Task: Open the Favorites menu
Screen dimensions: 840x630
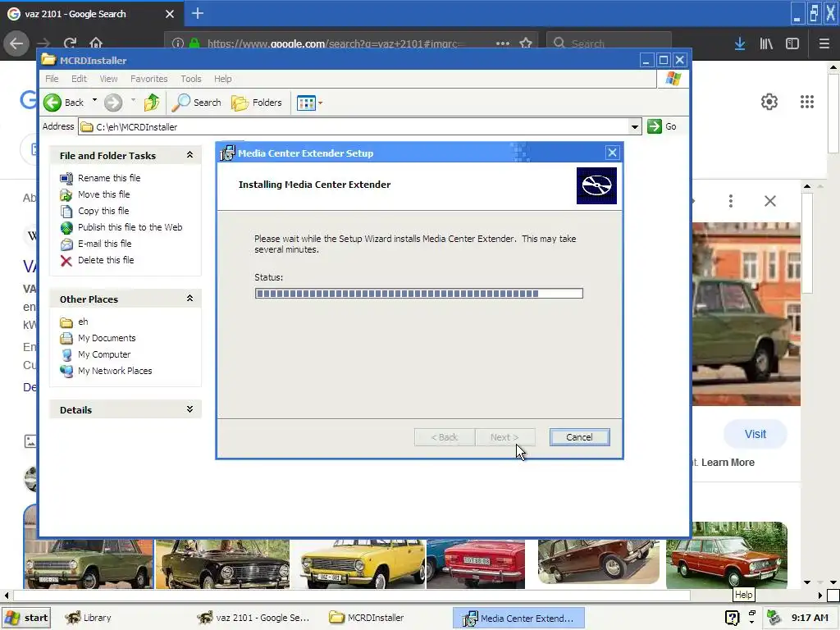Action: click(x=149, y=79)
